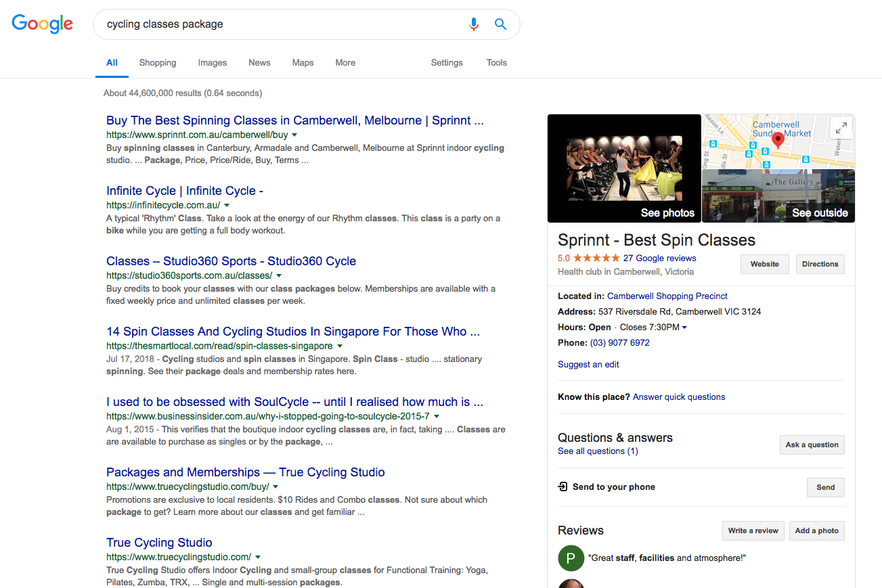Switch to the Maps tab
Viewport: 882px width, 588px height.
click(x=303, y=62)
